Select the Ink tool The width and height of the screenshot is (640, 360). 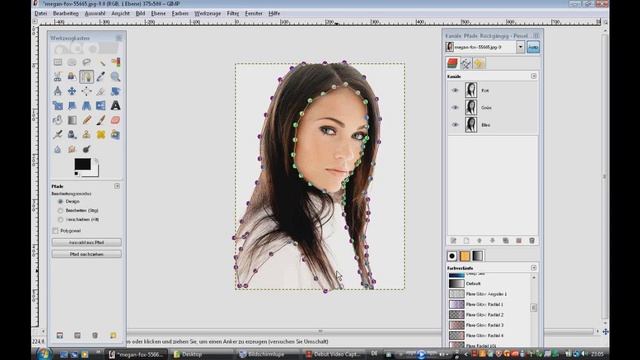coord(72,135)
